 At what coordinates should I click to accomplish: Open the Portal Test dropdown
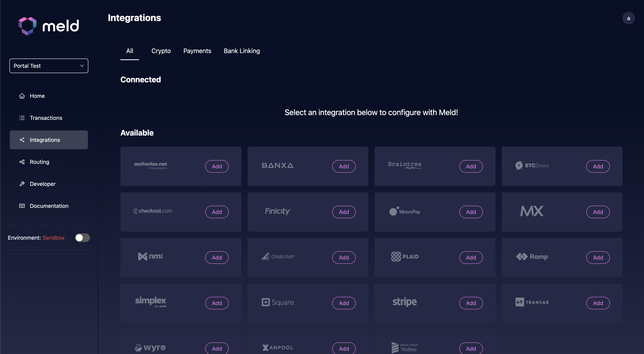point(48,66)
